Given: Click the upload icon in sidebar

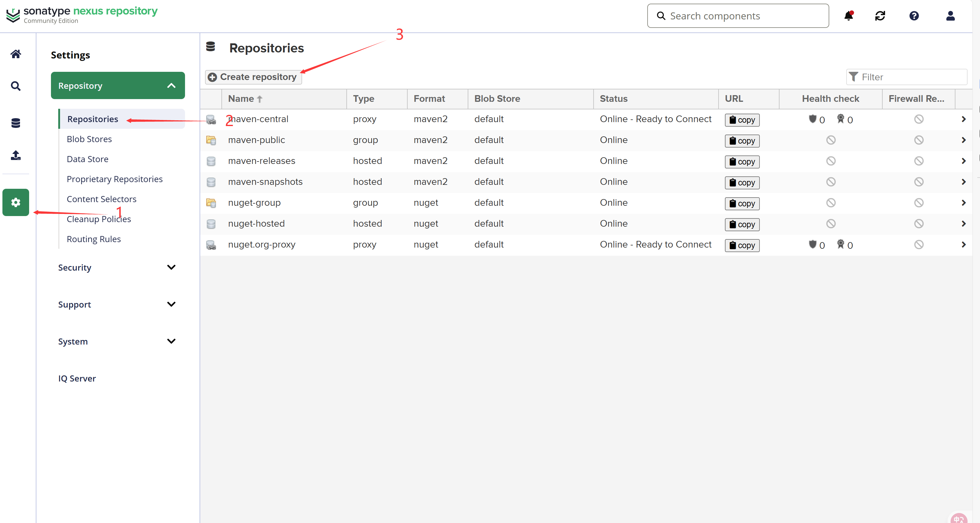Looking at the screenshot, I should click(x=15, y=155).
